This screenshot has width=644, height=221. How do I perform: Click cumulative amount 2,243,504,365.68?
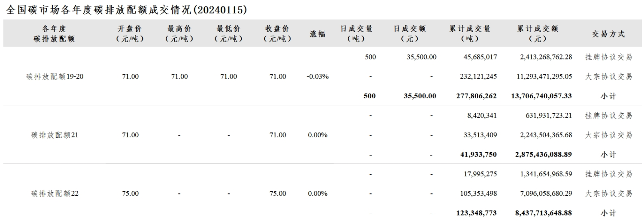click(546, 135)
